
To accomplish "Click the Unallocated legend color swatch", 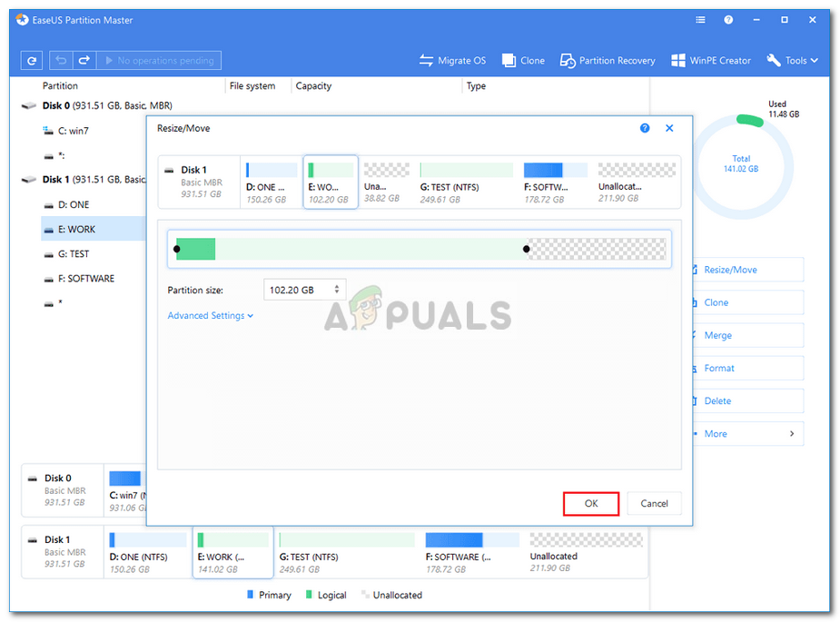I will tap(365, 594).
